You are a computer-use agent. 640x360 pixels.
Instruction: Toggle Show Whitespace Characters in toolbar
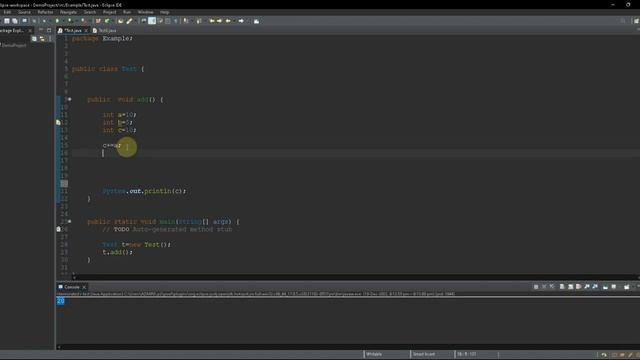176,21
